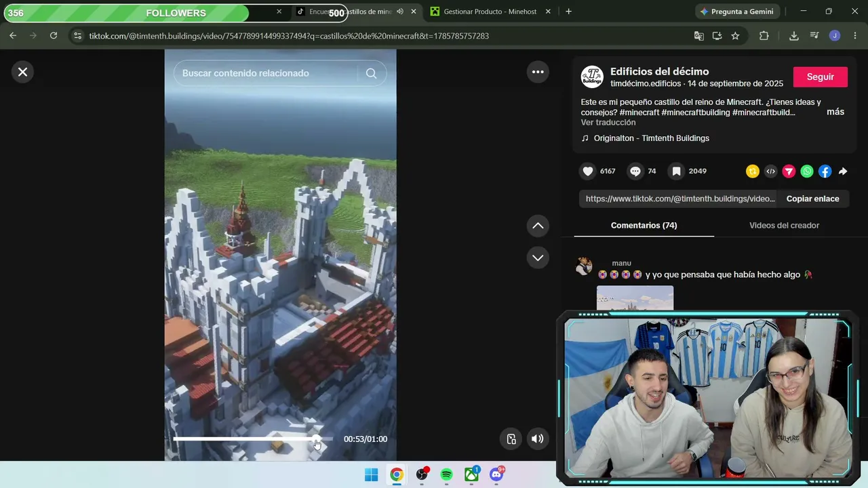Screen dimensions: 868x488
Task: Click the translate page icon
Action: 699,36
